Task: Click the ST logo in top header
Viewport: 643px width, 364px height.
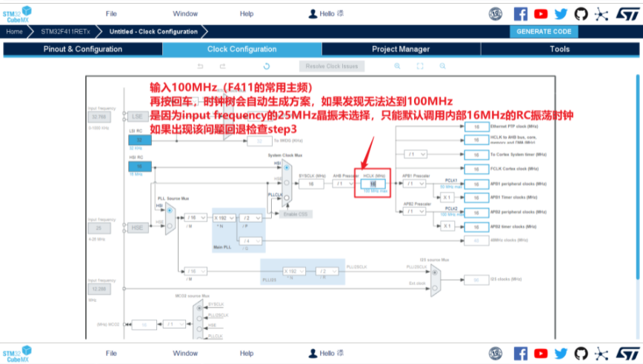Action: [x=627, y=14]
